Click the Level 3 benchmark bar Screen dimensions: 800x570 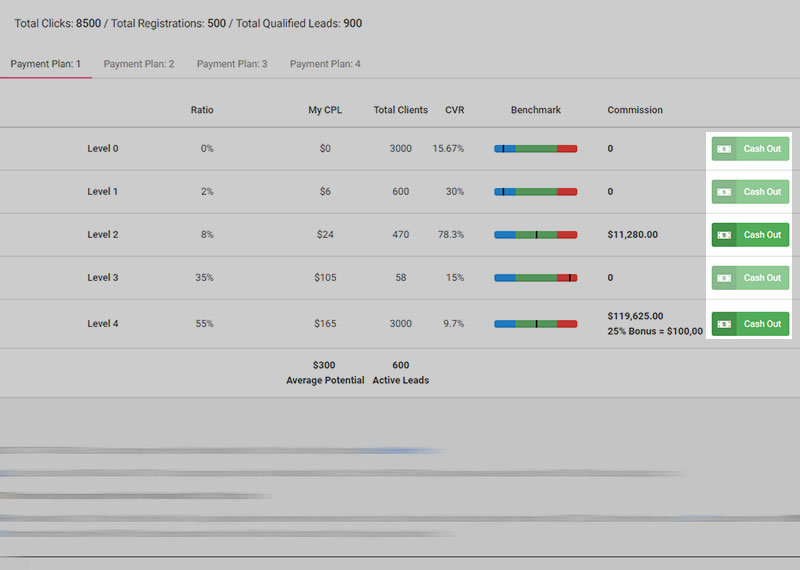[x=535, y=278]
